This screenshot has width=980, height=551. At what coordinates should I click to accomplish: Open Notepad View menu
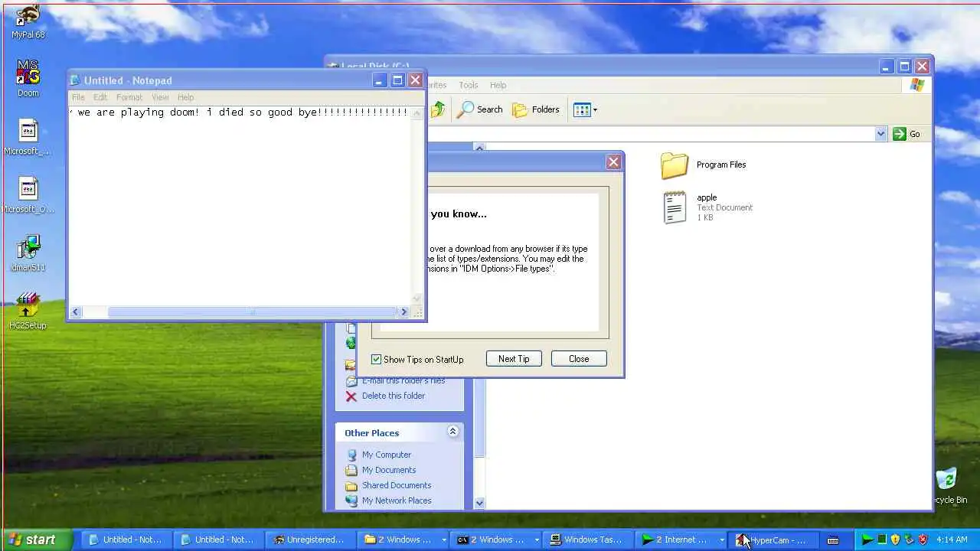[x=160, y=97]
